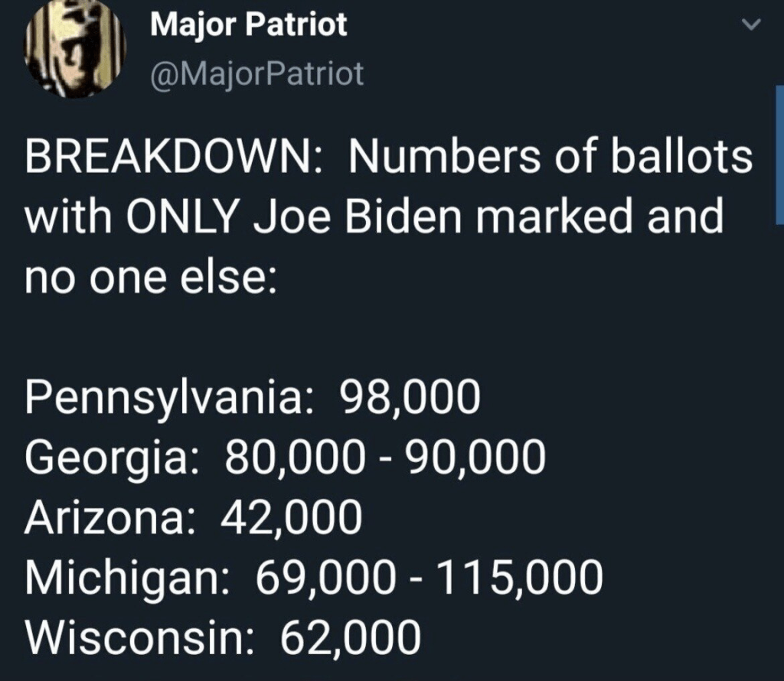Click the 42,000 figure for Arizona
This screenshot has width=784, height=681.
[291, 518]
